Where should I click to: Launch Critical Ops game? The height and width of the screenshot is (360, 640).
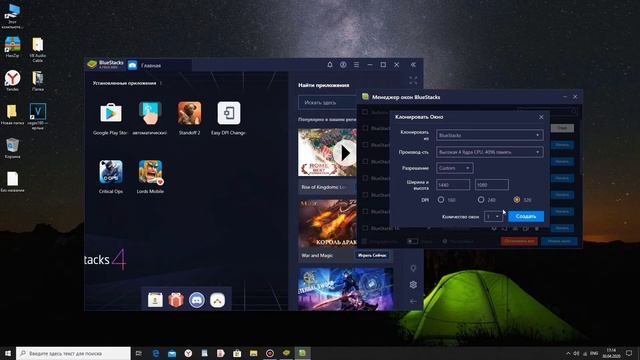111,171
